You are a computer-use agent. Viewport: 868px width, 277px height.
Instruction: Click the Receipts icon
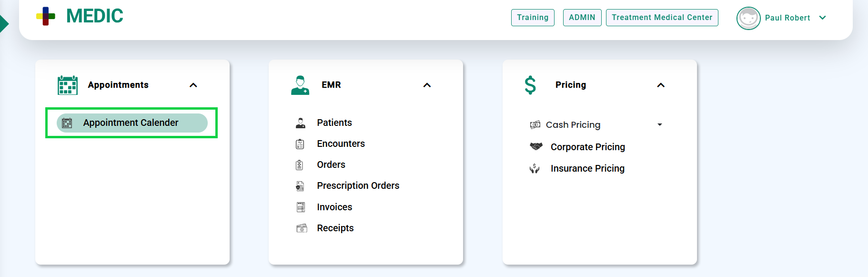click(x=302, y=228)
